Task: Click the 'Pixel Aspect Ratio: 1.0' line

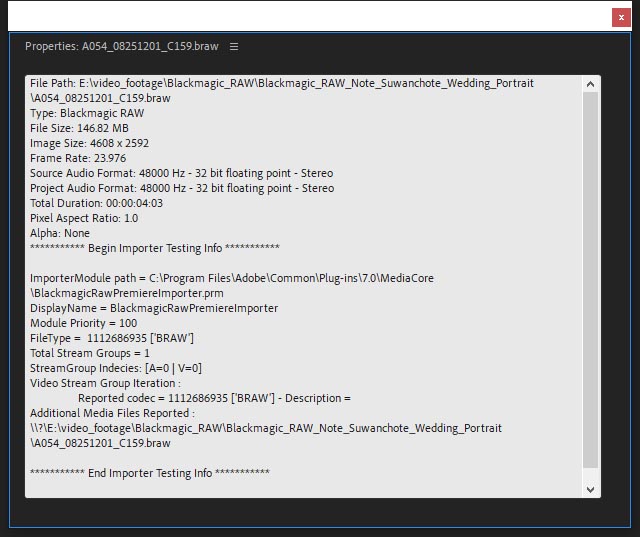Action: [84, 218]
